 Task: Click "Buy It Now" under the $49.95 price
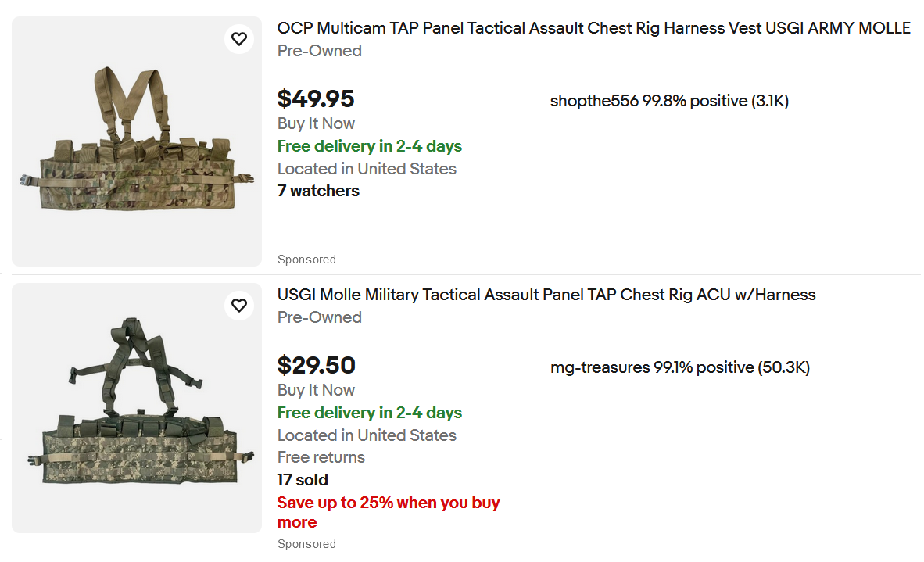click(316, 123)
